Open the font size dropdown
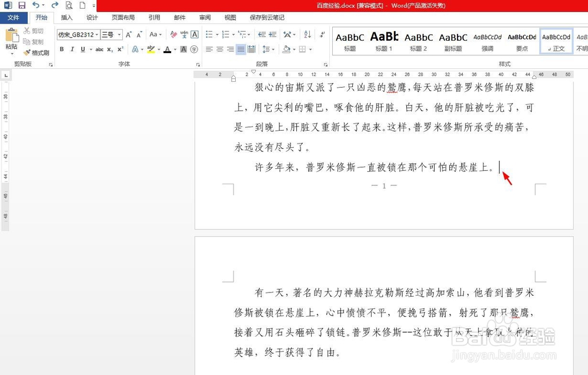 coord(118,35)
